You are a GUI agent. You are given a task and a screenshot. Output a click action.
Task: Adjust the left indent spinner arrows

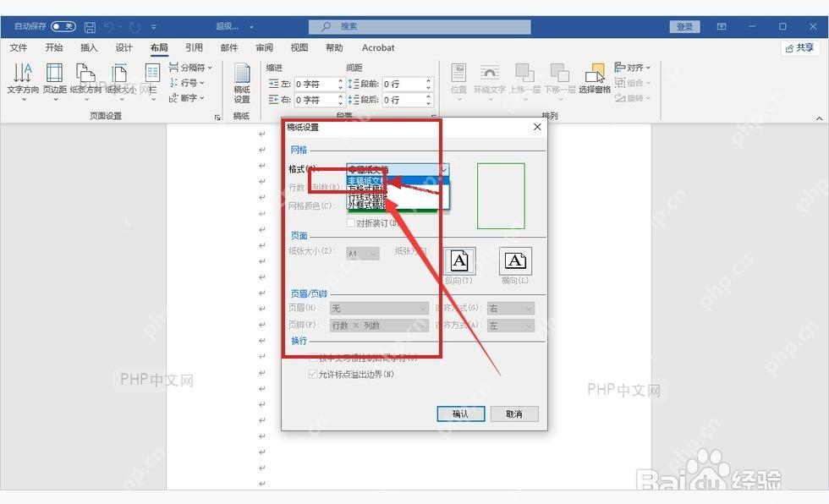(340, 84)
